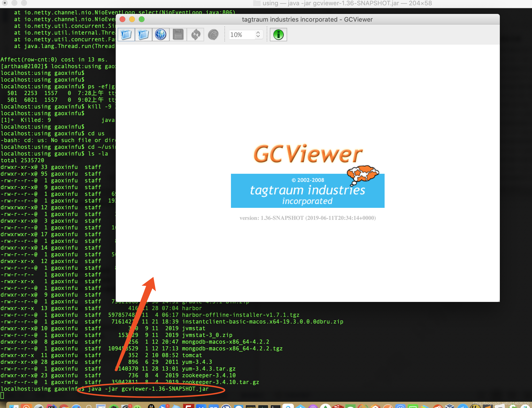Click into the 10% zoom field

(x=242, y=35)
